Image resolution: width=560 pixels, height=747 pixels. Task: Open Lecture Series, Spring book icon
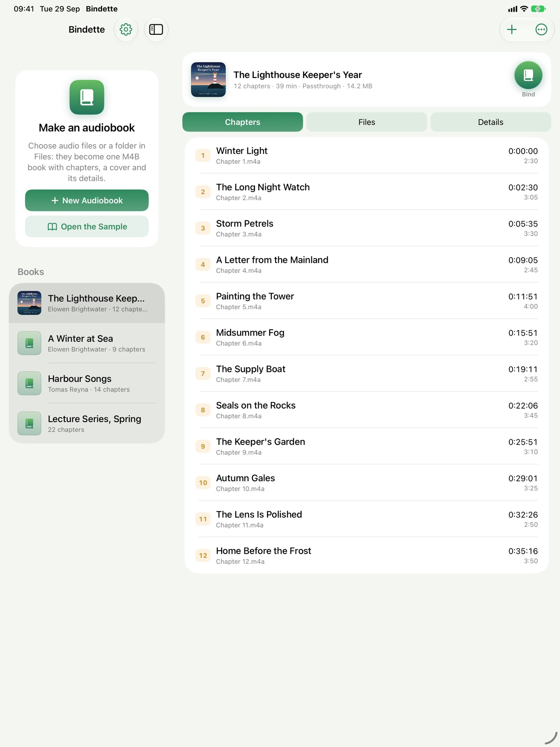click(x=30, y=423)
